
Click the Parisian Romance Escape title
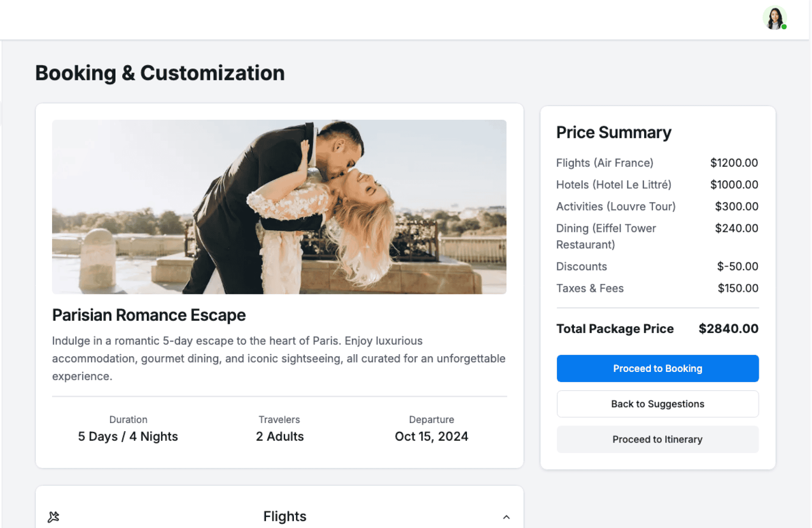click(x=149, y=315)
